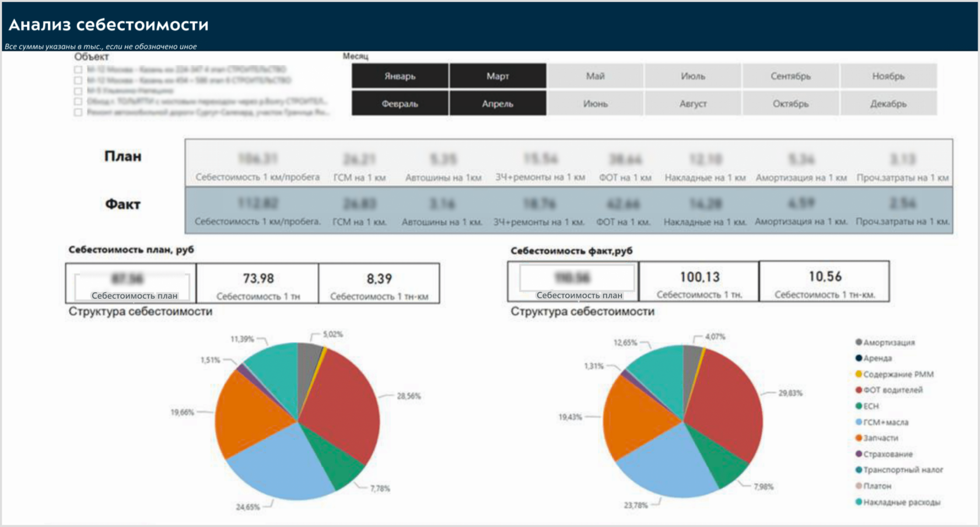Tick the checkbox for the 4 этап СТРОИТЕЛЬСТВО object
980x527 pixels.
tap(78, 69)
